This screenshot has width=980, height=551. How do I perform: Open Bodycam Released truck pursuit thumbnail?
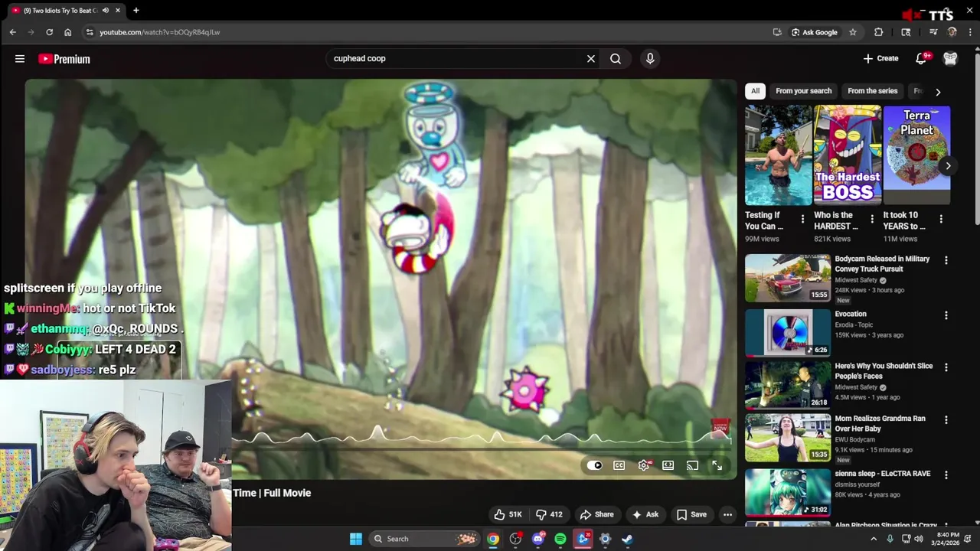coord(788,279)
